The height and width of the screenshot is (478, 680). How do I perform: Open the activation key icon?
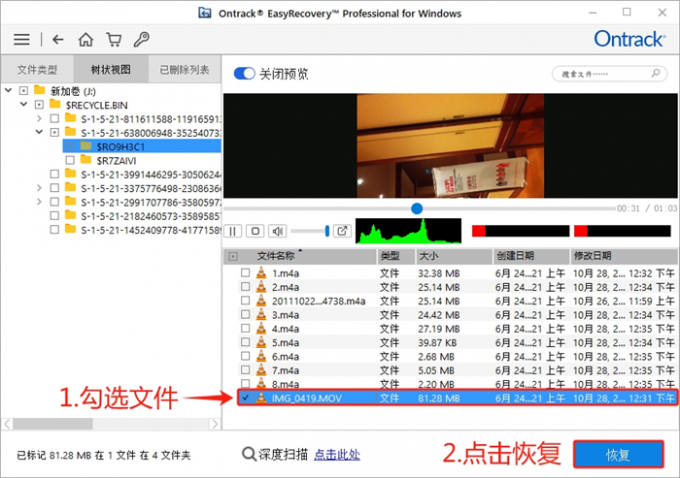[x=141, y=39]
